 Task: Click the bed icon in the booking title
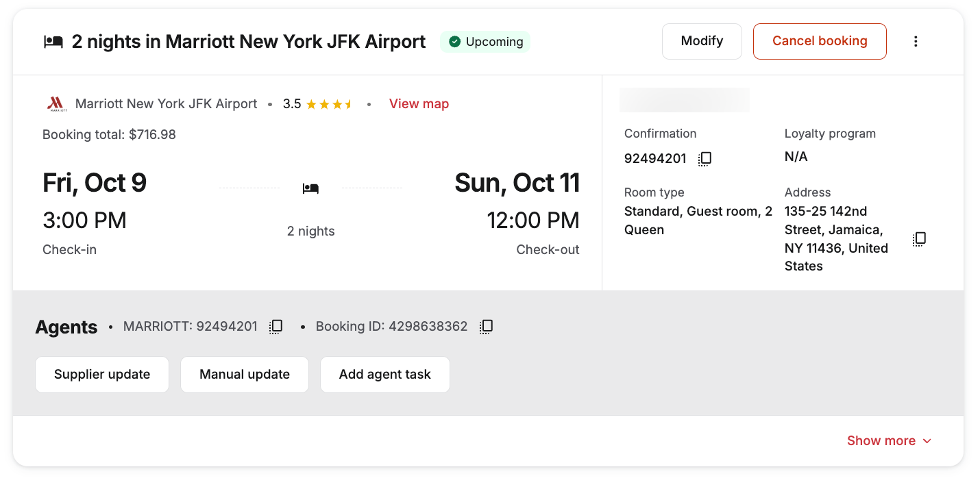click(x=53, y=42)
